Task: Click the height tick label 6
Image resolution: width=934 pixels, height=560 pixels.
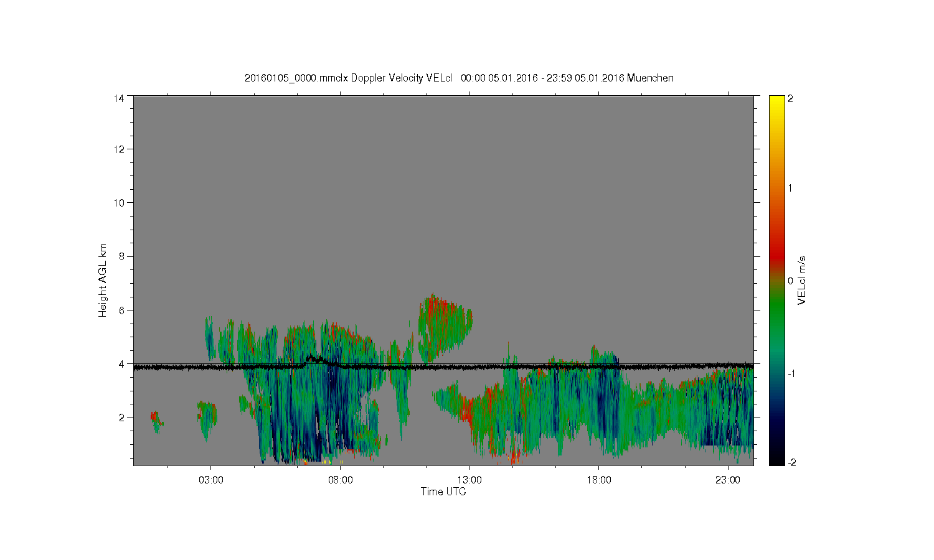Action: (x=122, y=310)
